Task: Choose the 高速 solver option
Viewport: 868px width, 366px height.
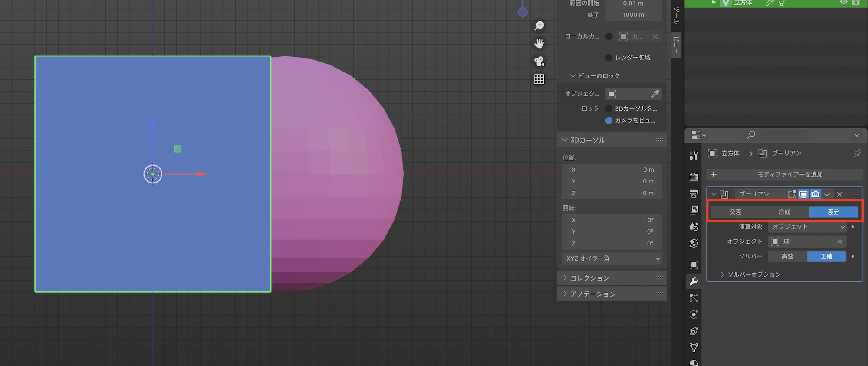Action: click(x=787, y=257)
